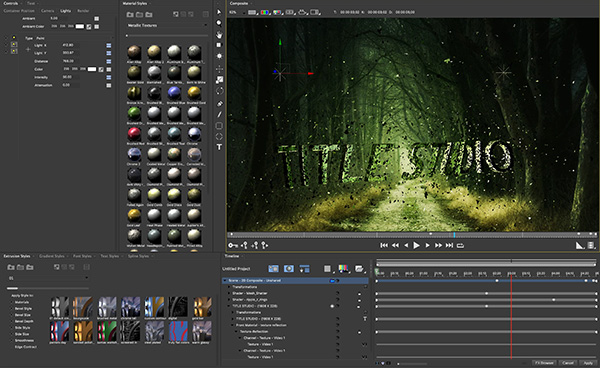Screen dimensions: 600x368
Task: Click first folder icon in Extrusion Styles
Action: coord(11,267)
